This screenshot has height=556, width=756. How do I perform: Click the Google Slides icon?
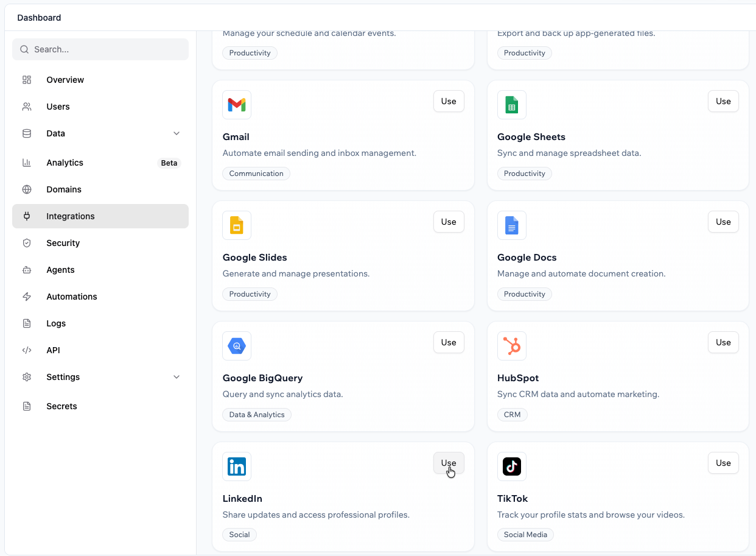(x=236, y=225)
